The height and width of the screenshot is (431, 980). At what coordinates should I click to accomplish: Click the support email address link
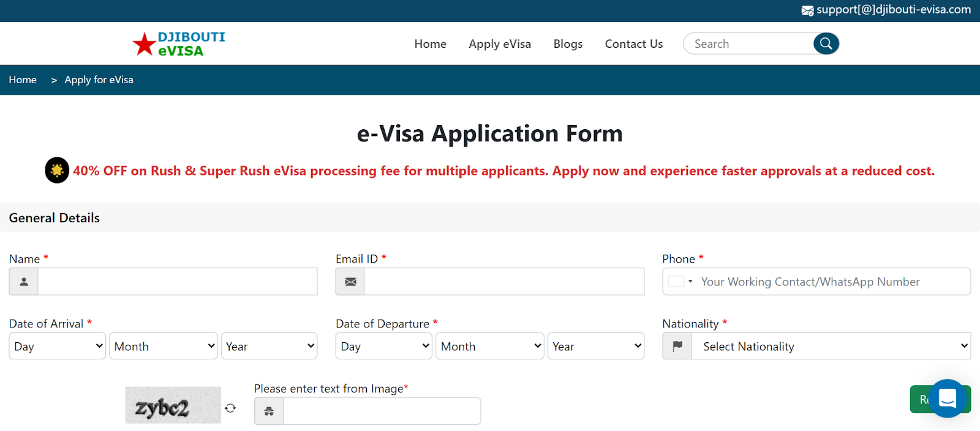894,10
